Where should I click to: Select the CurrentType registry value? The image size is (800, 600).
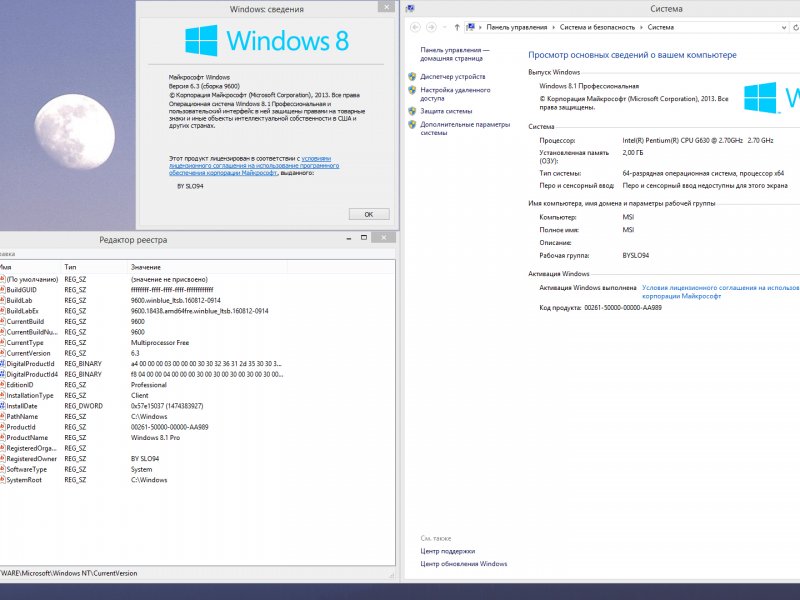coord(24,343)
